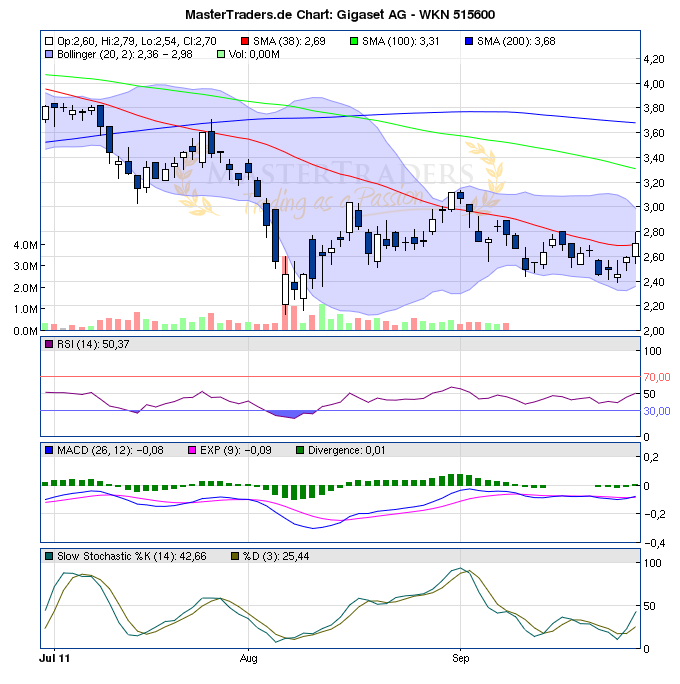Screen dimensions: 680x684
Task: Click the purple RSI (14) legend swatch
Action: pos(49,344)
